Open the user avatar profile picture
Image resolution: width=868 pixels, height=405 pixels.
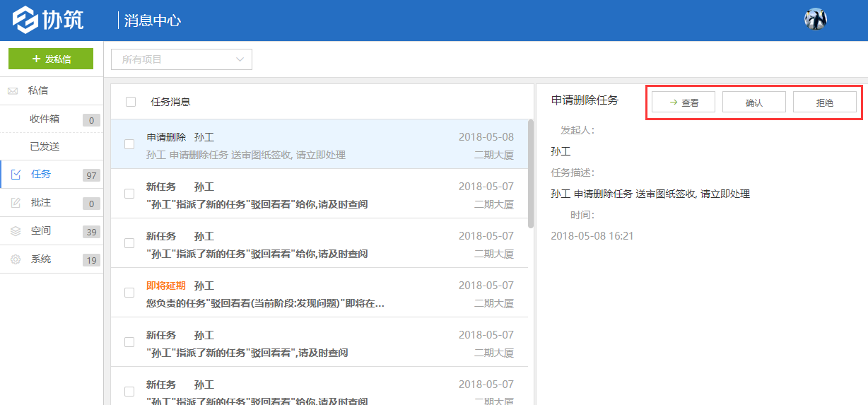(x=815, y=19)
